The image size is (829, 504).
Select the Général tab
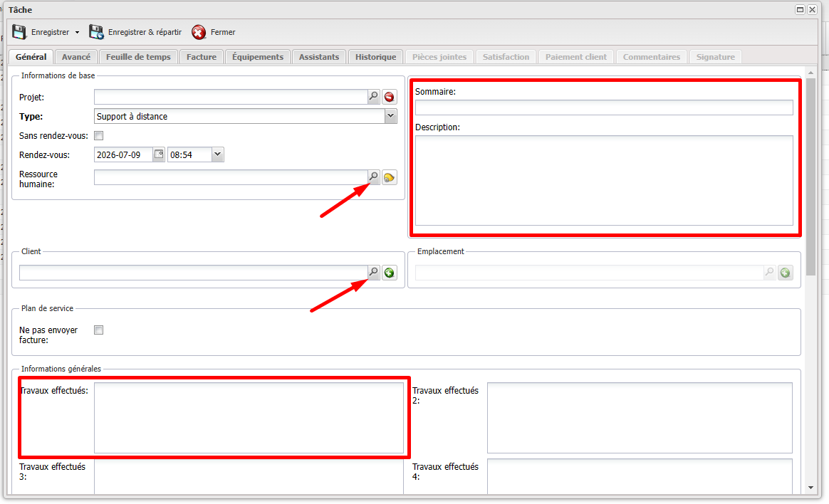click(x=31, y=57)
